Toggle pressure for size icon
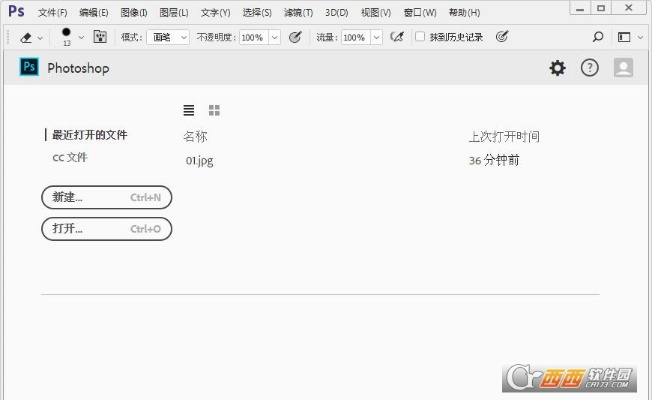The image size is (652, 400). (x=502, y=37)
